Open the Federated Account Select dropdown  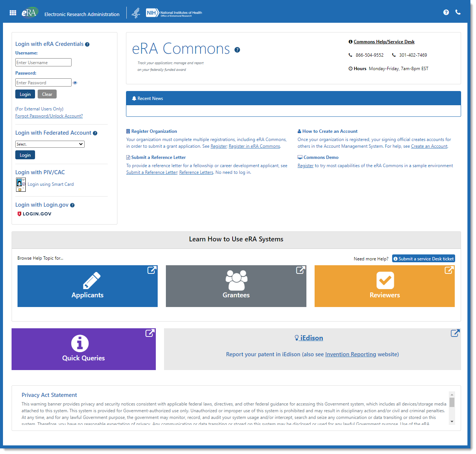point(50,144)
